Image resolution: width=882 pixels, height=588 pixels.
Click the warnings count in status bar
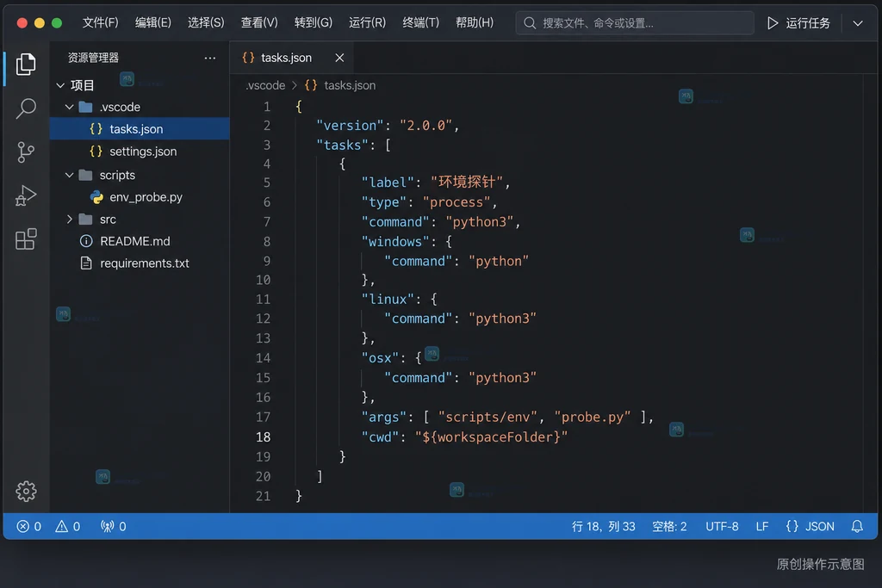[67, 526]
